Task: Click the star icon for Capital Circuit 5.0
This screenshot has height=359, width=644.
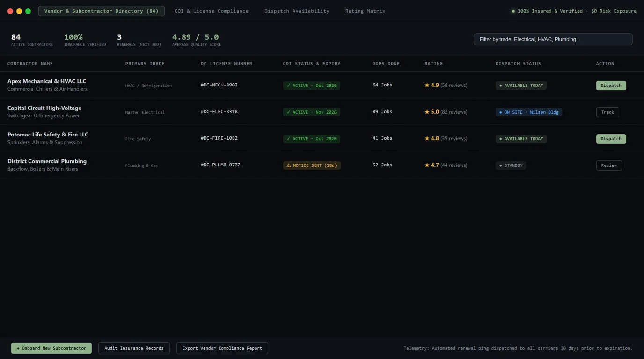Action: 427,112
